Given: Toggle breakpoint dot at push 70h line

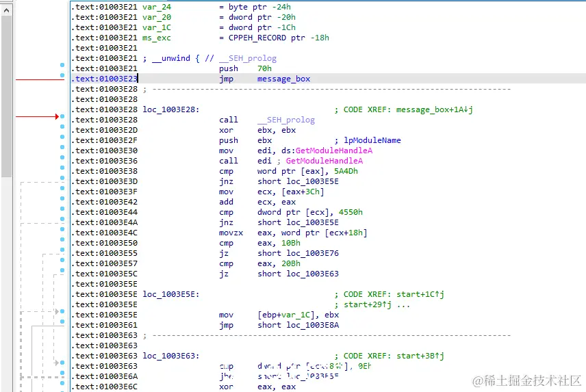Looking at the screenshot, I should click(62, 66).
